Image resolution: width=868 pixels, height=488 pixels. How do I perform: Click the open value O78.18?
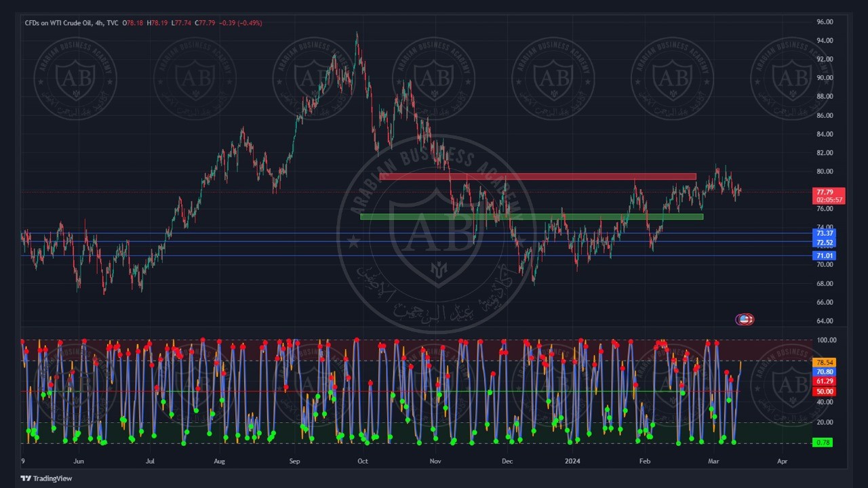tap(132, 23)
